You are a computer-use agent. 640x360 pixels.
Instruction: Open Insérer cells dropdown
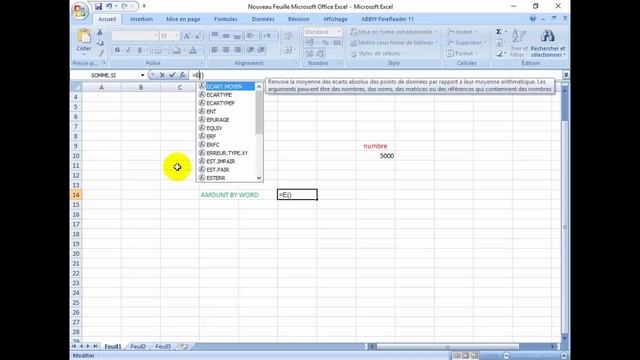(461, 32)
